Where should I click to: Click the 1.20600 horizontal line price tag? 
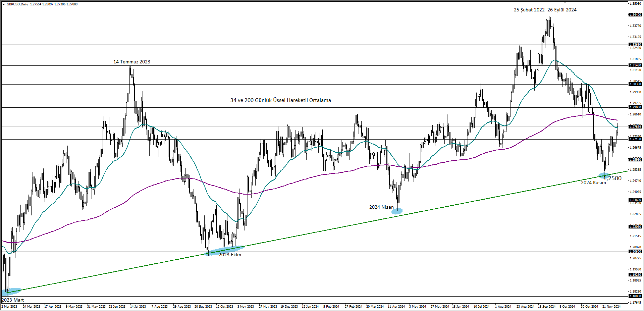[x=635, y=252]
